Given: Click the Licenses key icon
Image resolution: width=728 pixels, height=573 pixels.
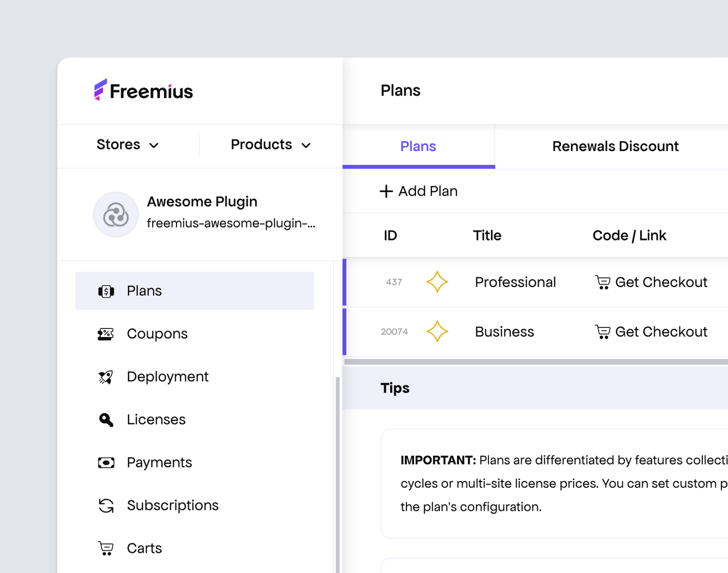Looking at the screenshot, I should [x=106, y=419].
